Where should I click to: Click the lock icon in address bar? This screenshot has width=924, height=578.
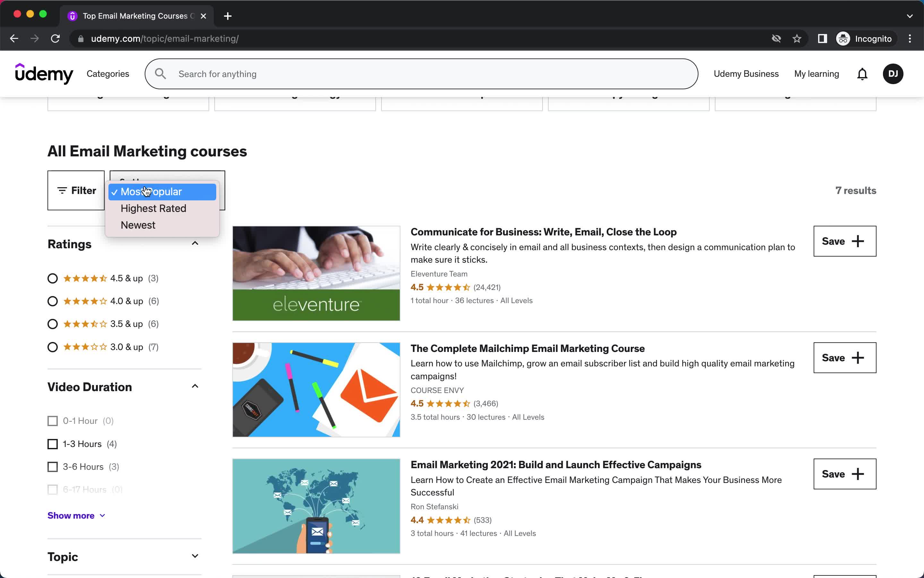(81, 39)
